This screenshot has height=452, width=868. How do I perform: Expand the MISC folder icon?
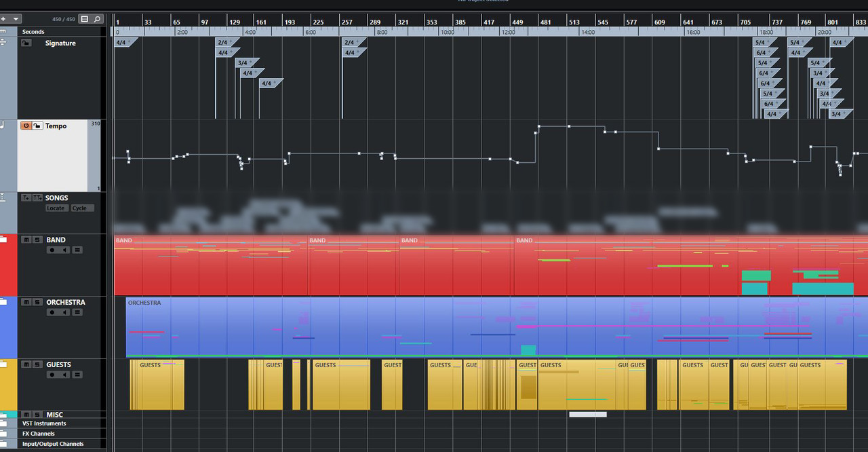pyautogui.click(x=3, y=414)
